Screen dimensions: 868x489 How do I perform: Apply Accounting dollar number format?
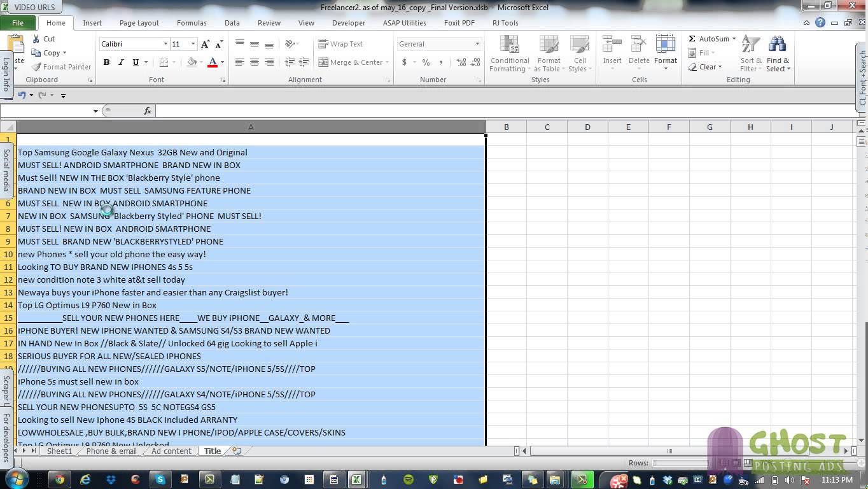point(404,62)
